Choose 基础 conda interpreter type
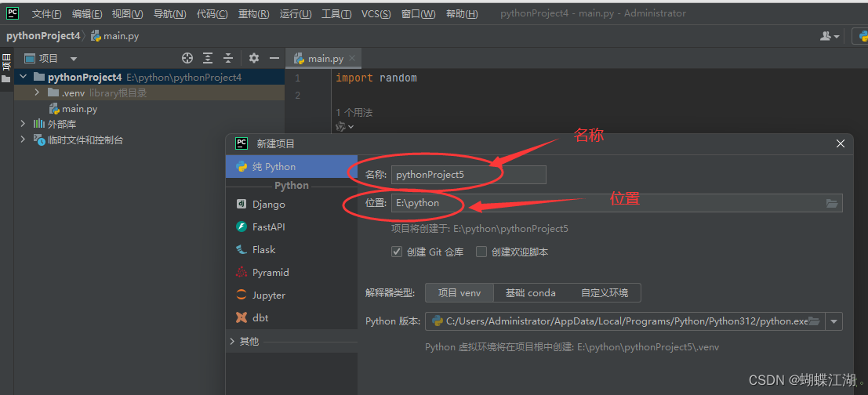 click(x=530, y=292)
